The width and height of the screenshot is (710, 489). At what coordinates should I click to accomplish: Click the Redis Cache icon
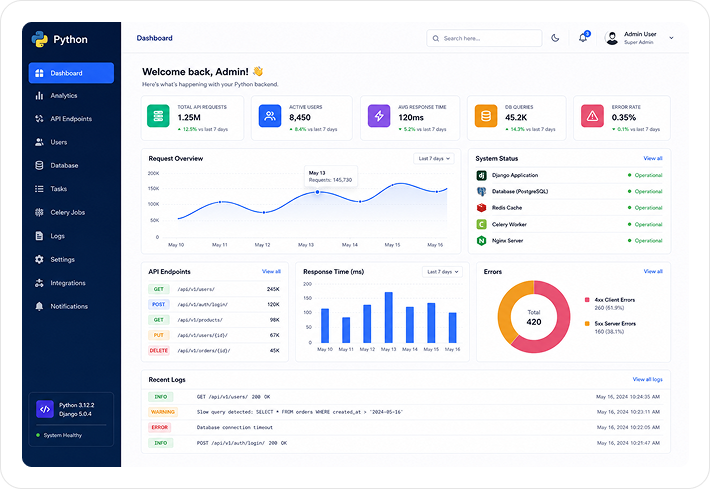pyautogui.click(x=481, y=208)
